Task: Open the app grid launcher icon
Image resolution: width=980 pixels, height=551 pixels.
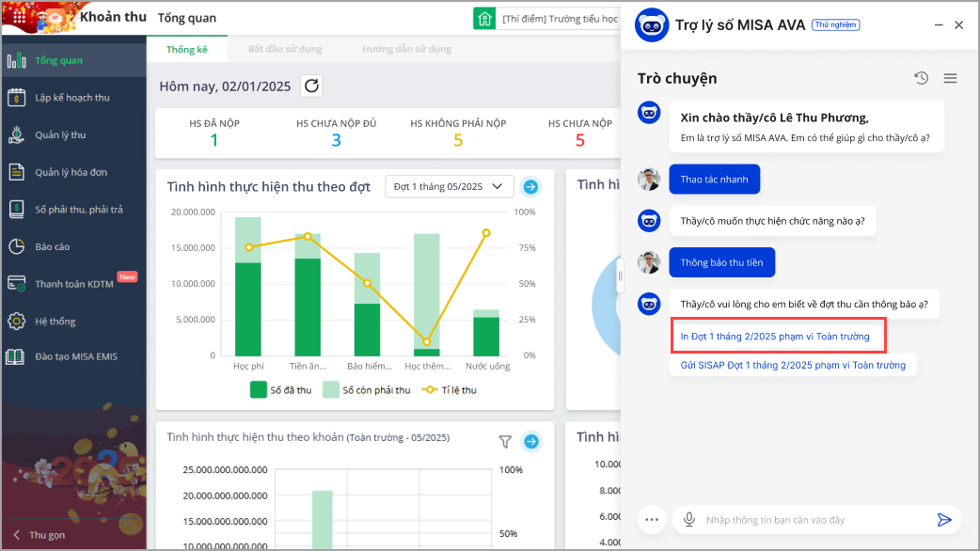Action: coord(20,17)
